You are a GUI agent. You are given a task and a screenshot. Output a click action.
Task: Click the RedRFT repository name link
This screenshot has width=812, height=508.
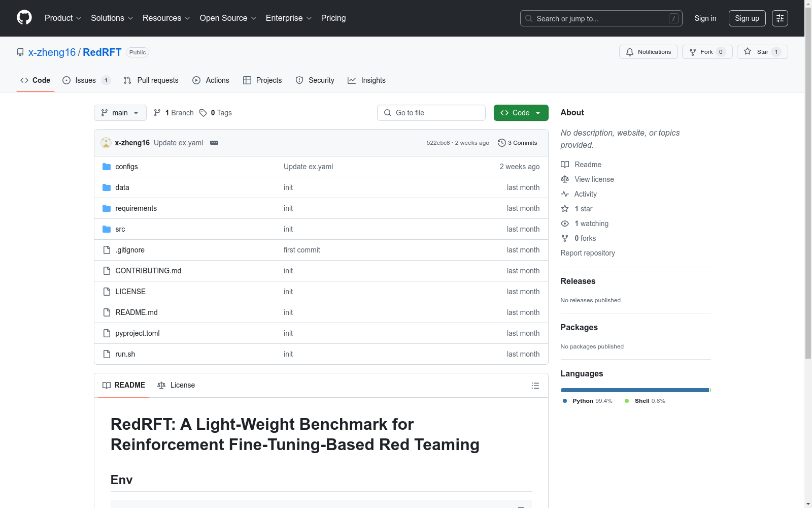(102, 52)
